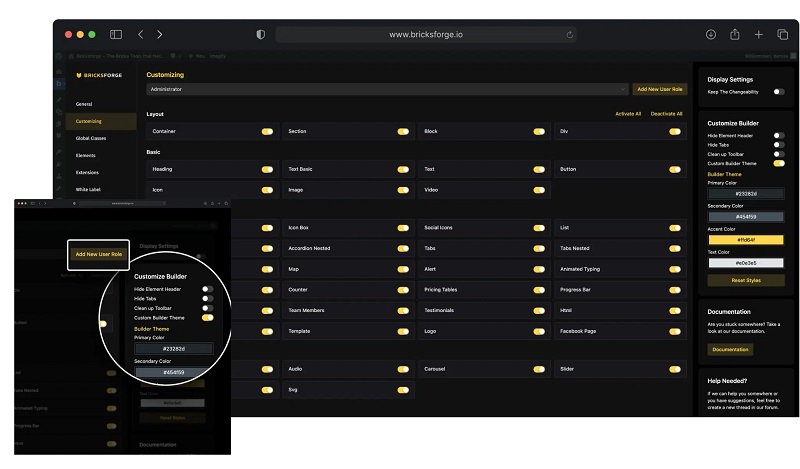Click Add New User Role button
The height and width of the screenshot is (469, 800).
click(x=660, y=89)
